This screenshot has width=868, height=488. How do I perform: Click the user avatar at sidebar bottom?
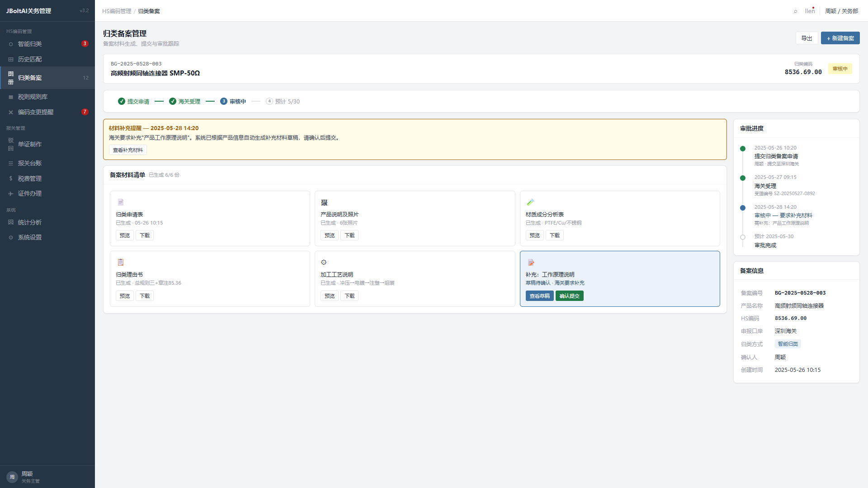click(x=12, y=477)
